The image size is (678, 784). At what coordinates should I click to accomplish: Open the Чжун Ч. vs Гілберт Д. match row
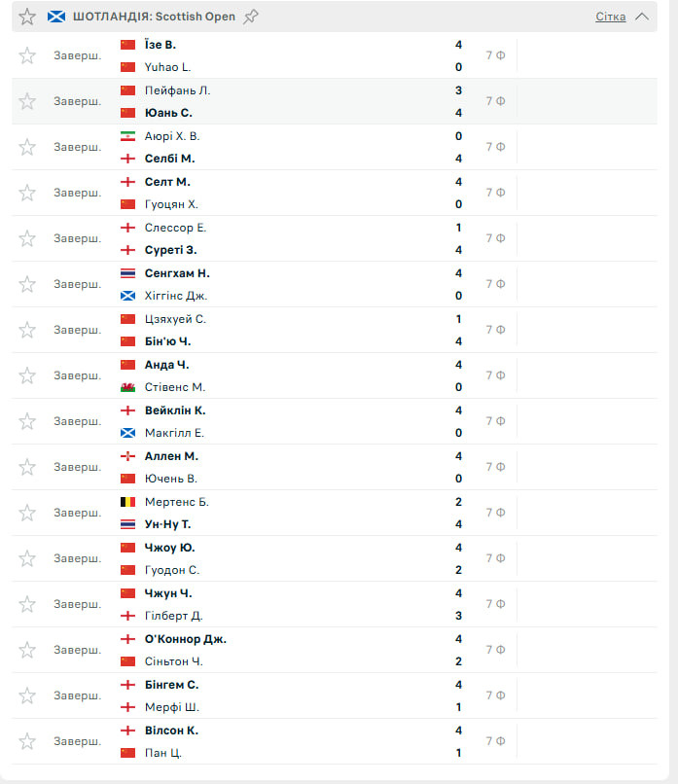coord(292,604)
